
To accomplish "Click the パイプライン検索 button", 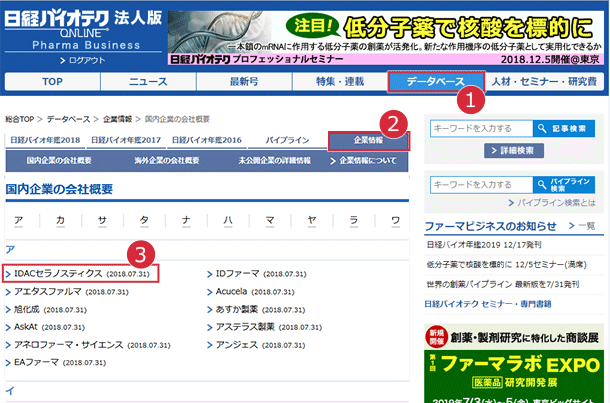I will pos(564,185).
